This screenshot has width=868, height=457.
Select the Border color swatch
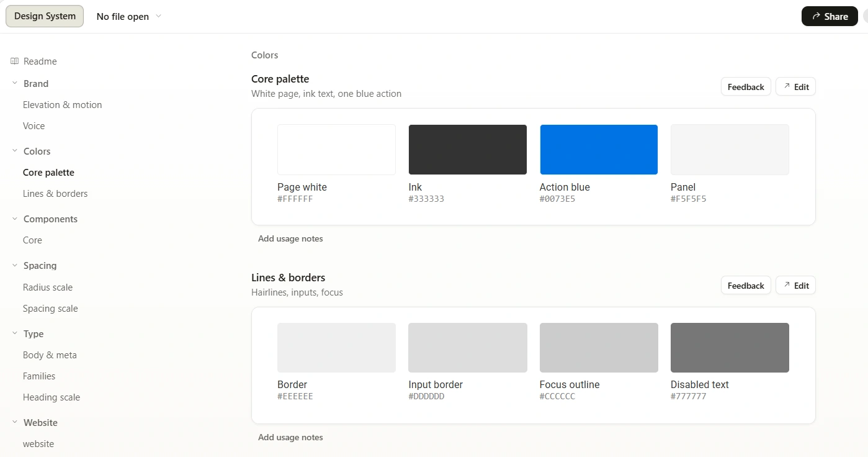pyautogui.click(x=336, y=348)
